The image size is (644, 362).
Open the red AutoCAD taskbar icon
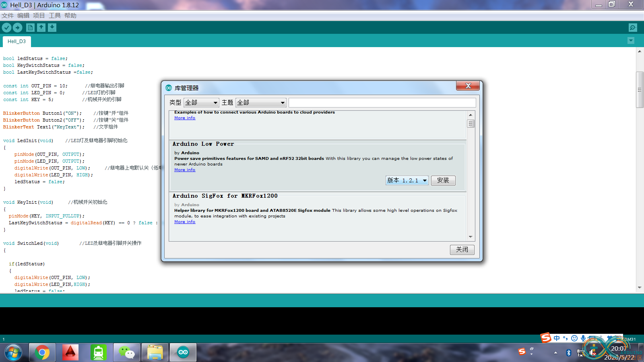pos(70,353)
